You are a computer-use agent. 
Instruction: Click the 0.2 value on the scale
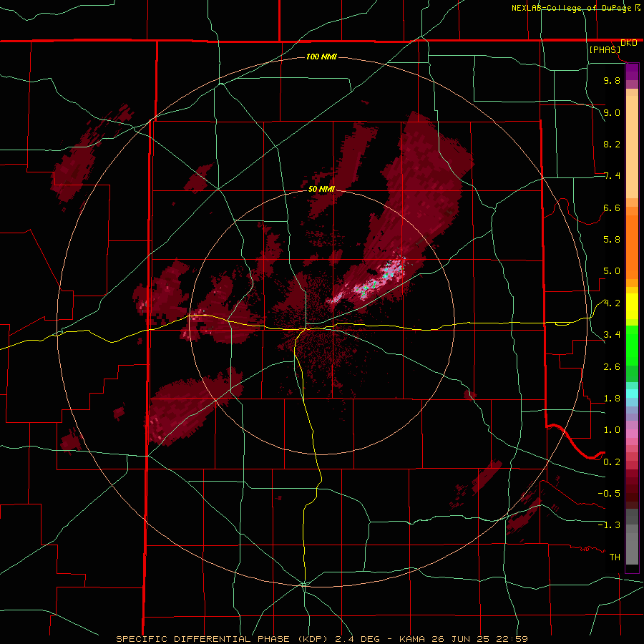[x=612, y=462]
